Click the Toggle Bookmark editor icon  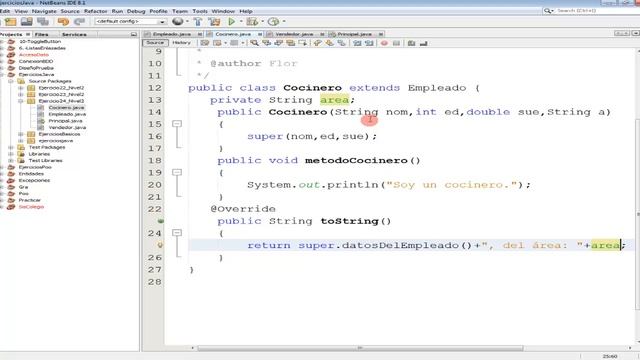click(x=342, y=43)
